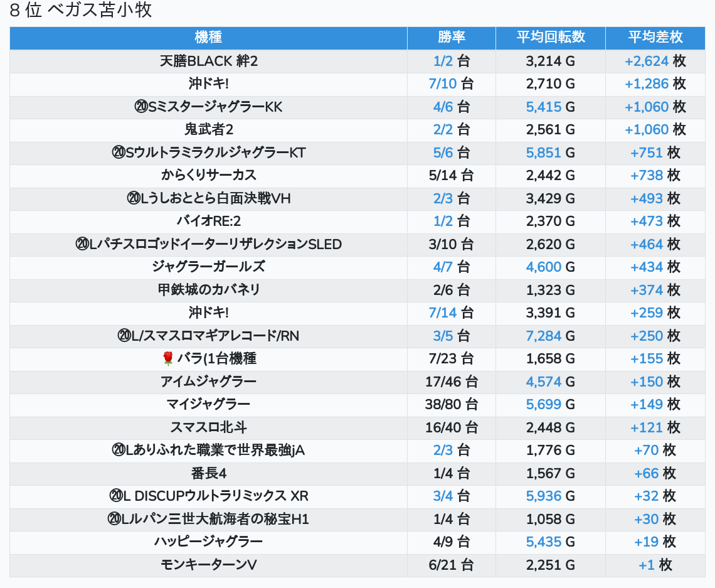Open the モンキーターンV row
Screen dimensions: 715x588
click(x=208, y=565)
